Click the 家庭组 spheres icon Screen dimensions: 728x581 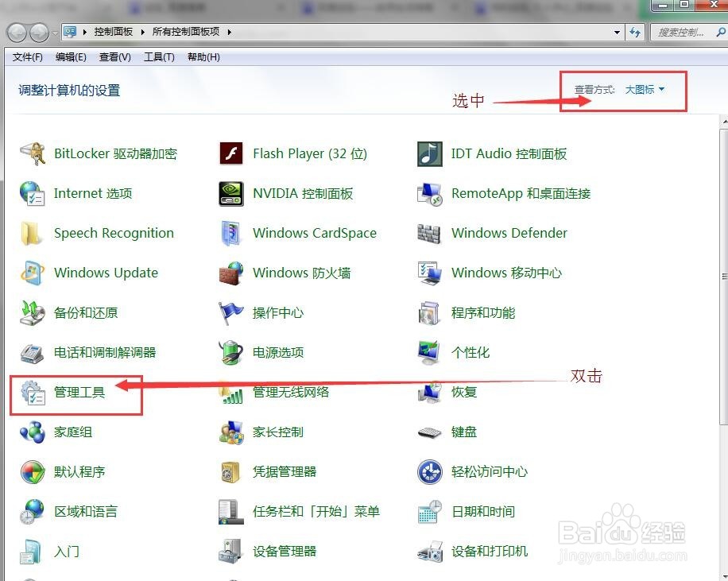[33, 432]
